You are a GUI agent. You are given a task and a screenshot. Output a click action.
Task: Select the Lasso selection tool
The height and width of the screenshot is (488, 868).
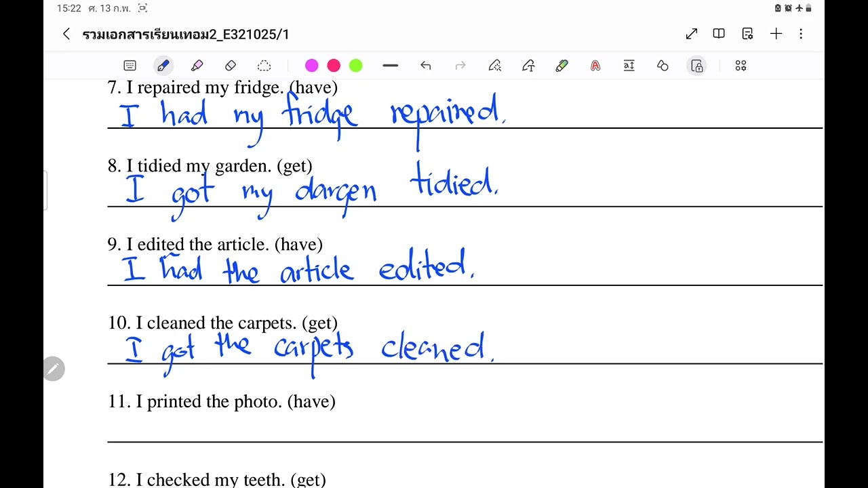point(264,66)
